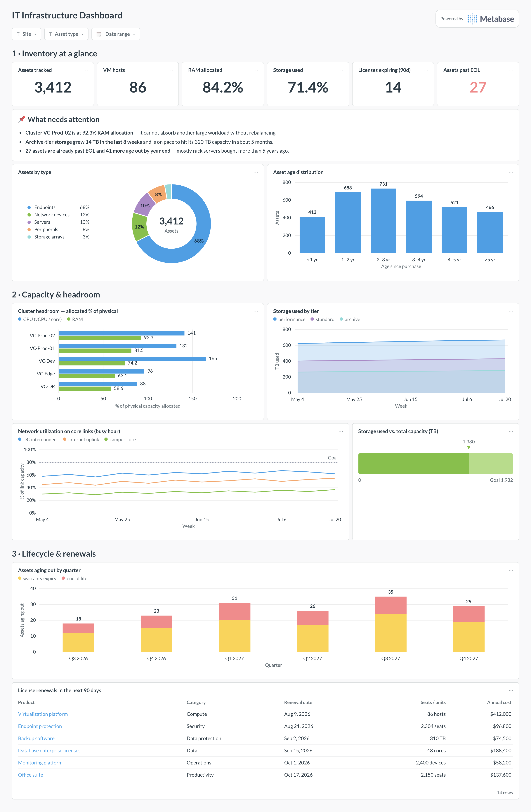531x812 pixels.
Task: Click the 14 rows table footer text
Action: pyautogui.click(x=505, y=792)
